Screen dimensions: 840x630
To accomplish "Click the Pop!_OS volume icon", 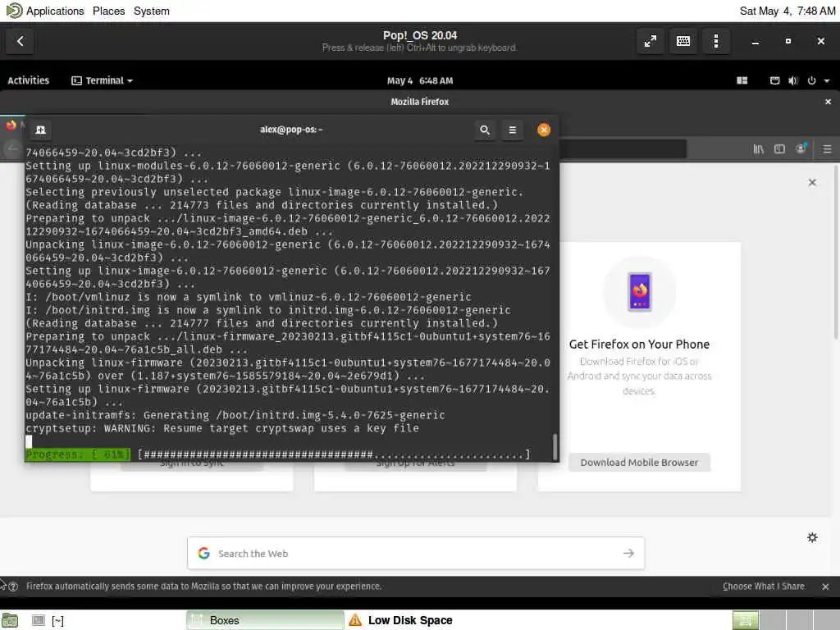I will (793, 80).
